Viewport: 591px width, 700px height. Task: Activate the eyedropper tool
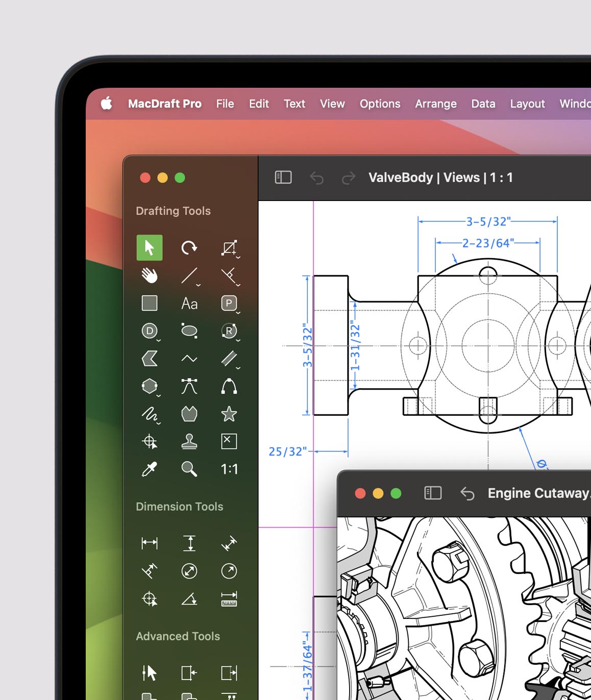150,469
